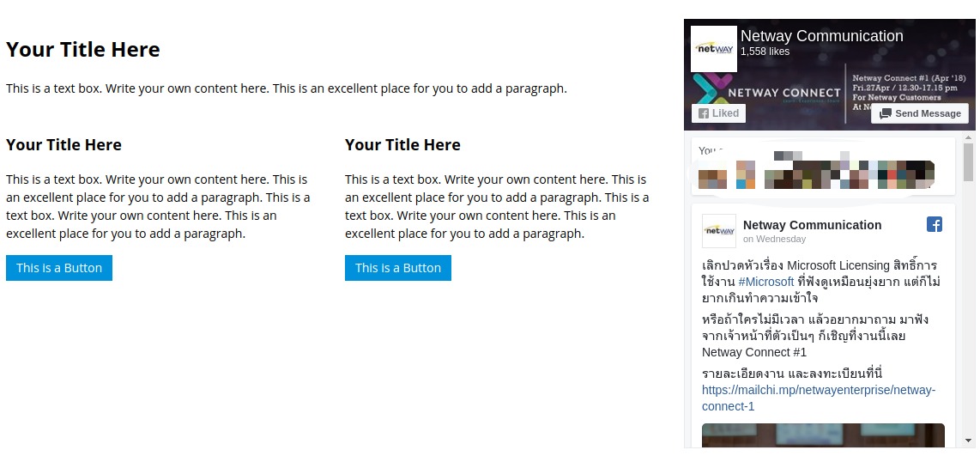Click the Facebook icon on the post
This screenshot has width=980, height=456.
(x=935, y=224)
